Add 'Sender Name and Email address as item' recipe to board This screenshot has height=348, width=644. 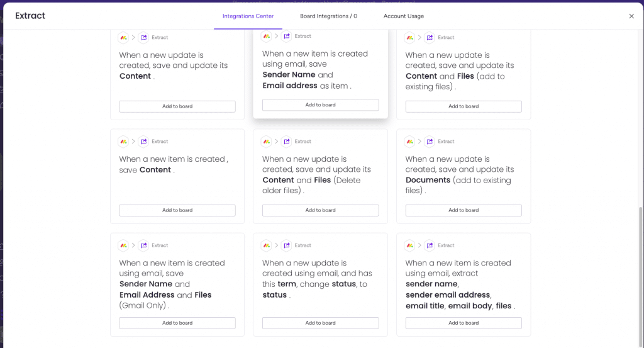(x=320, y=104)
